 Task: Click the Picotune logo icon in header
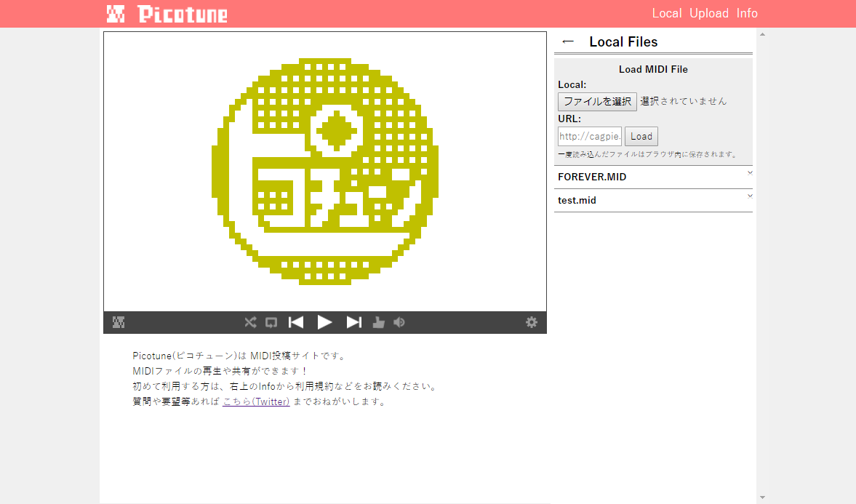click(x=115, y=14)
